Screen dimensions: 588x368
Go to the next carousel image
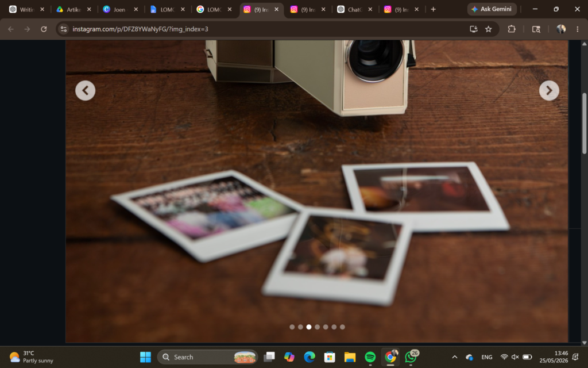(549, 90)
